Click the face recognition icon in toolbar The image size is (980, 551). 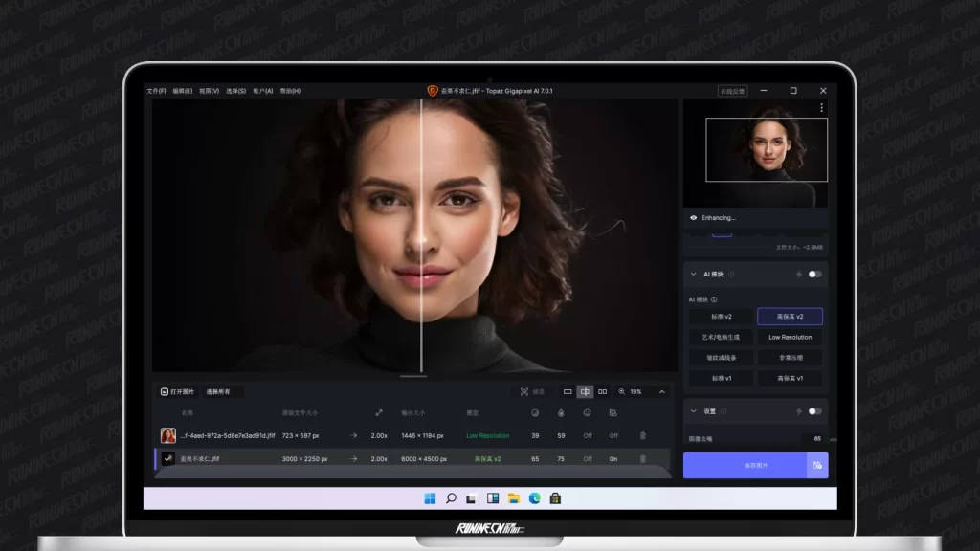pos(524,391)
